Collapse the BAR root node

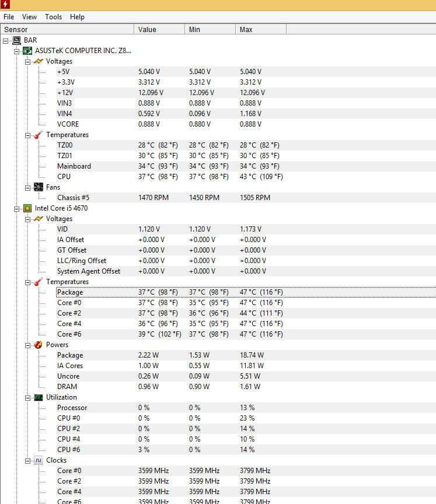(x=6, y=41)
